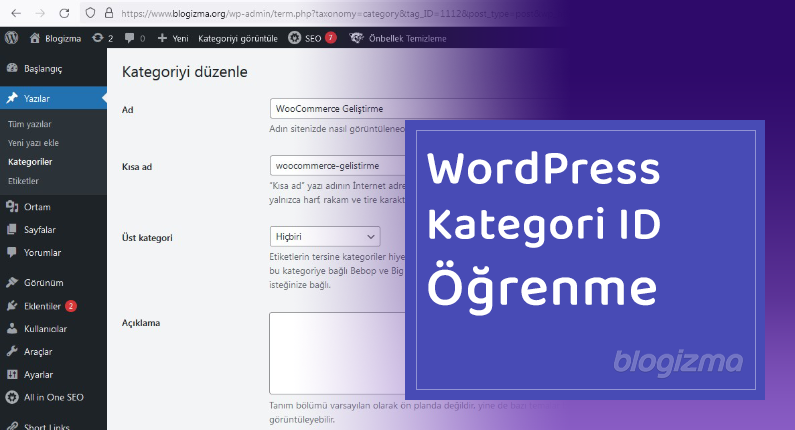Click Kategoriyi görüntüle in admin bar

(238, 39)
